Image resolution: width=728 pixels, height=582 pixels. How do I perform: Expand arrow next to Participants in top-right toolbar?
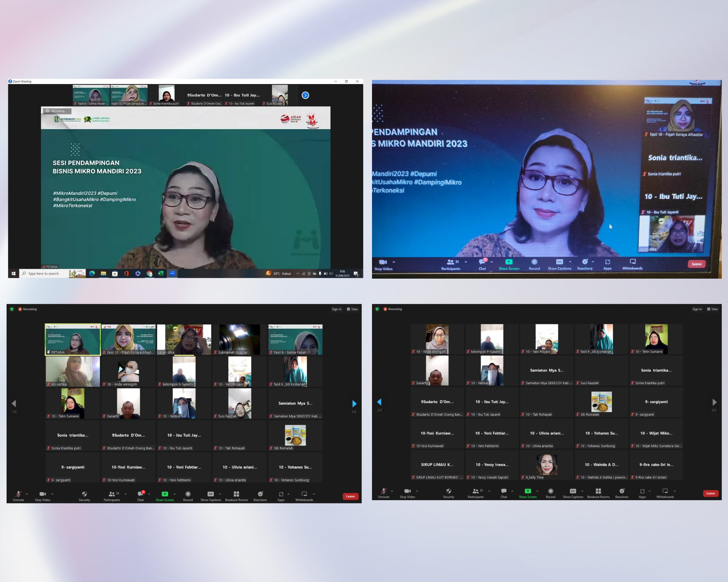pos(466,262)
